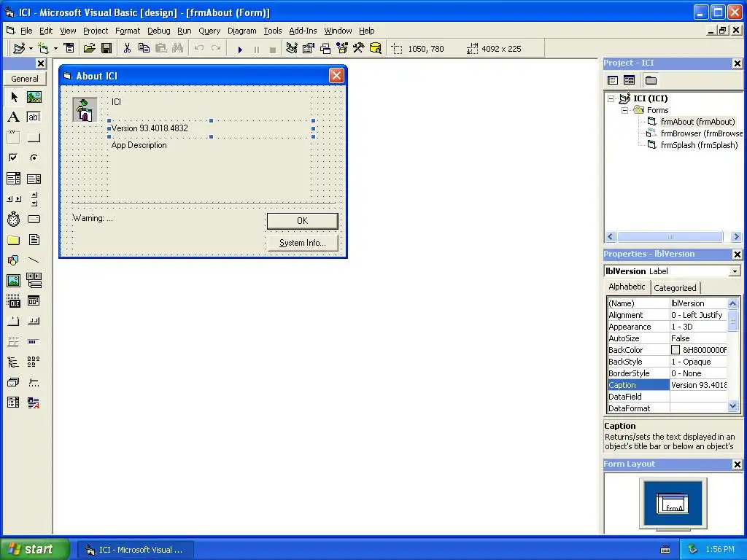Open the Add Form dropdown arrow
The height and width of the screenshot is (560, 747).
point(55,48)
